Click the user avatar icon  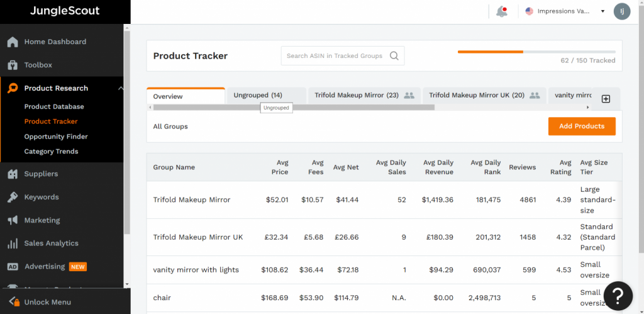tap(622, 11)
